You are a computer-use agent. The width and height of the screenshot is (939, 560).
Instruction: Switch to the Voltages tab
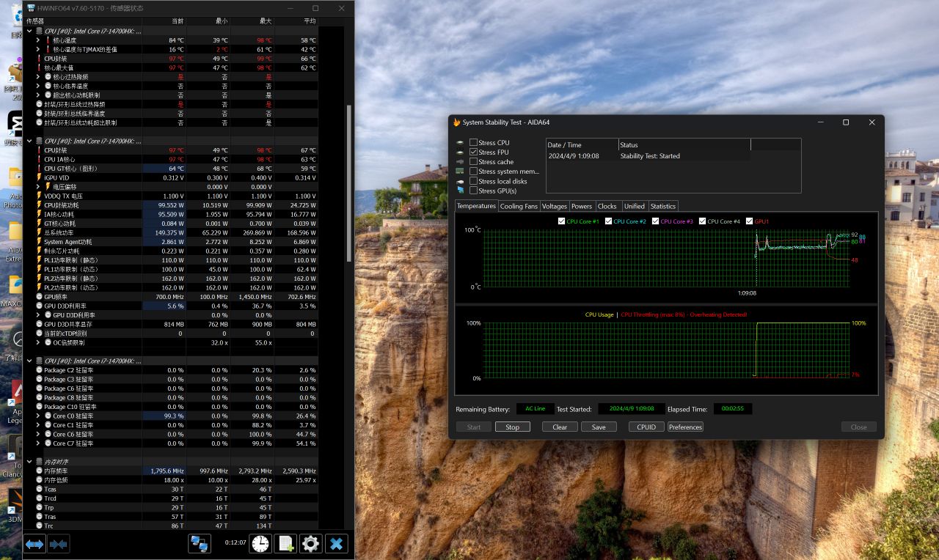[x=555, y=206]
